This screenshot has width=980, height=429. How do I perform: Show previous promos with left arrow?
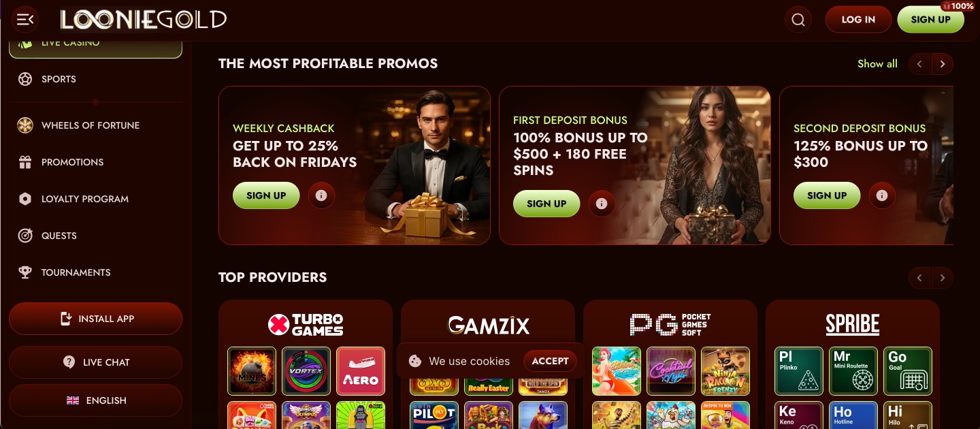click(x=919, y=64)
